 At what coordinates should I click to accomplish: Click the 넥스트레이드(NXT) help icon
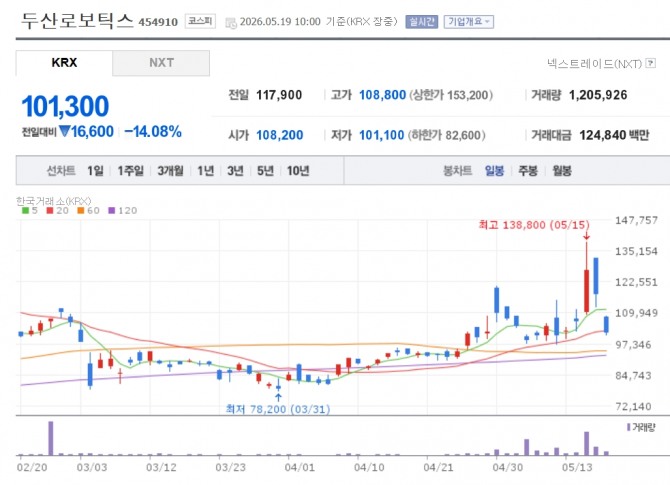[x=650, y=63]
